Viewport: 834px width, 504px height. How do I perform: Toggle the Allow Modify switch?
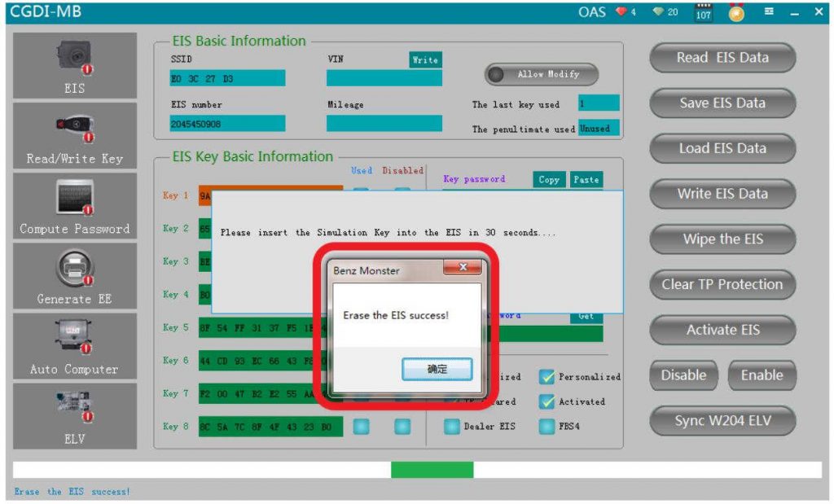pos(542,74)
